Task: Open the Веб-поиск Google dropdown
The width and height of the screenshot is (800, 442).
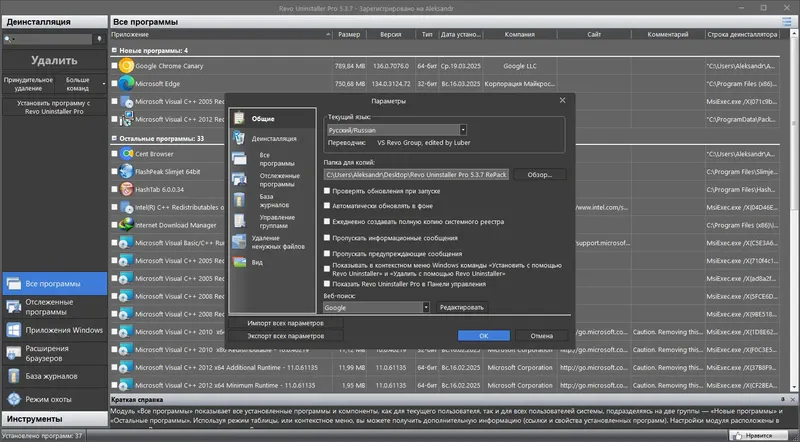Action: click(426, 307)
